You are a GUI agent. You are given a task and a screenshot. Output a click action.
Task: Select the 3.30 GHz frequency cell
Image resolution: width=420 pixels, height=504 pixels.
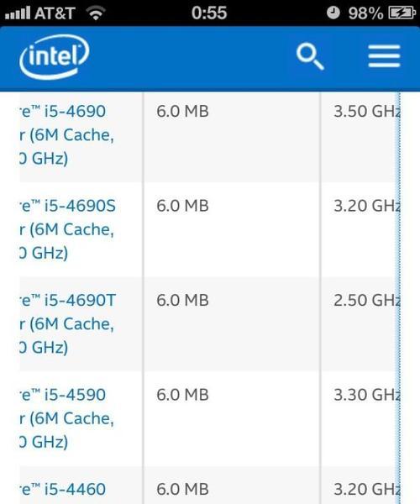[x=366, y=395]
